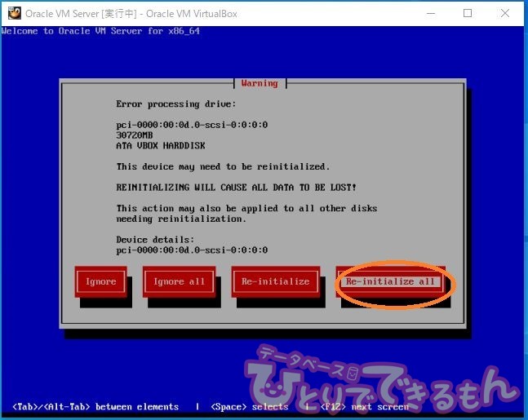The width and height of the screenshot is (528, 420).
Task: Click the VirtualBox icon in title bar
Action: (x=14, y=13)
